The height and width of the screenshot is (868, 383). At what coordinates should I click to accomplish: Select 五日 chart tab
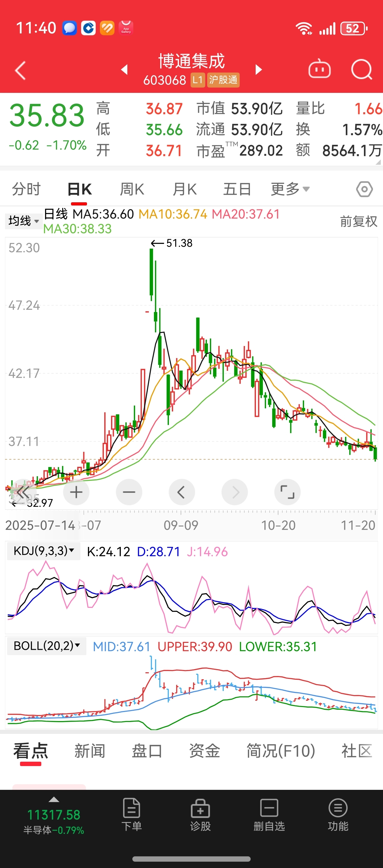[237, 189]
